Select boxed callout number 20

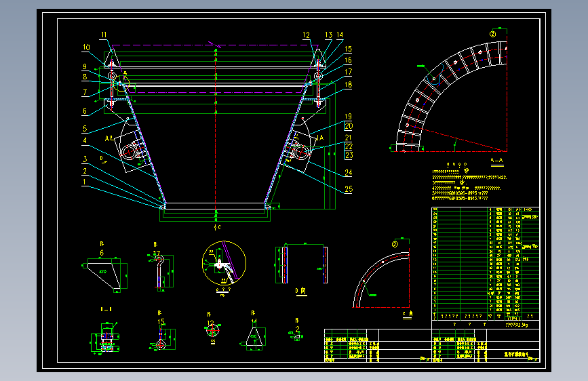(x=349, y=126)
